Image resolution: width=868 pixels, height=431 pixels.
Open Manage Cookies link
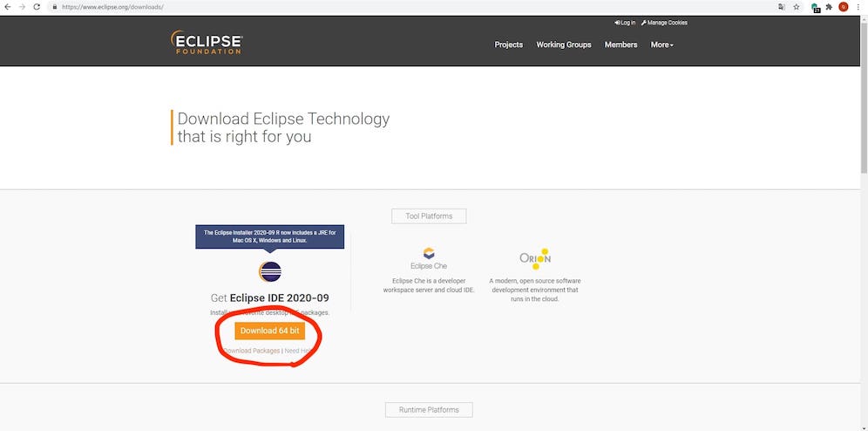[x=664, y=23]
